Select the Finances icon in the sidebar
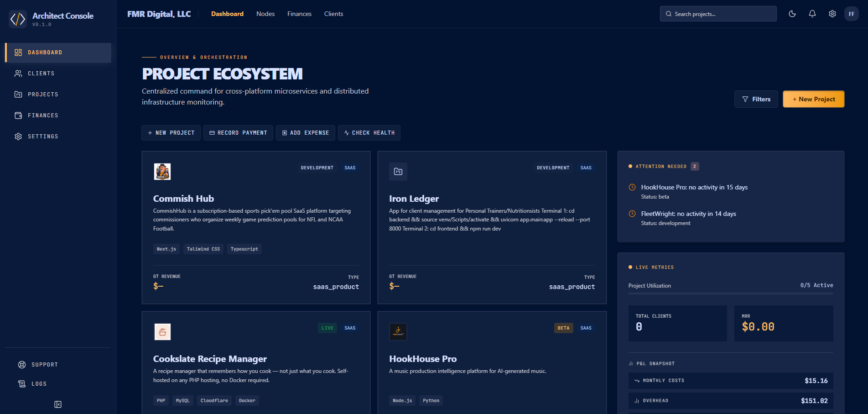 tap(18, 115)
